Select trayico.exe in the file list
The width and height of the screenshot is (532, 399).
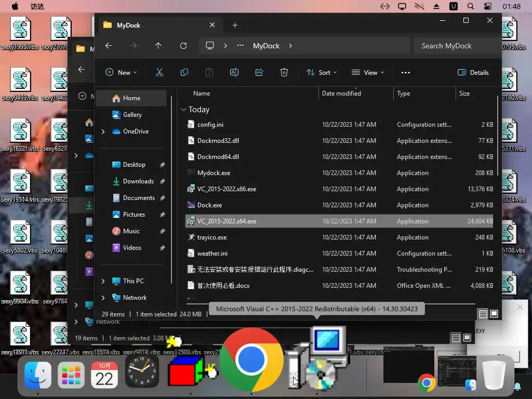pyautogui.click(x=339, y=237)
